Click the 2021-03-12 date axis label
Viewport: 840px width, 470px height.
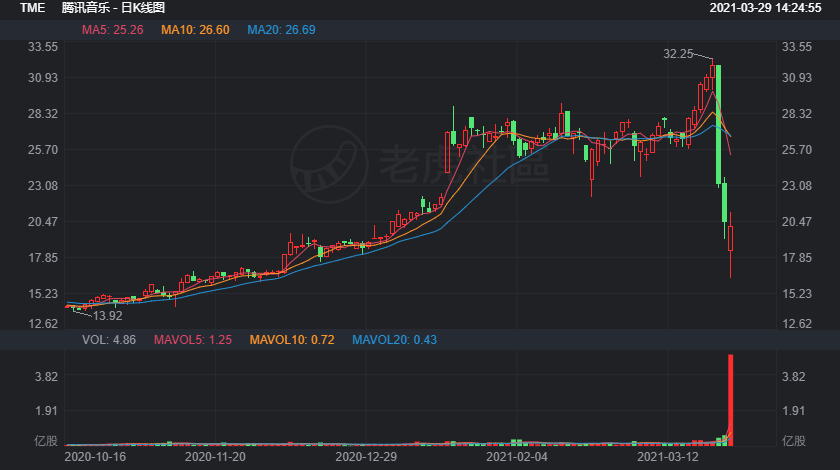[668, 457]
